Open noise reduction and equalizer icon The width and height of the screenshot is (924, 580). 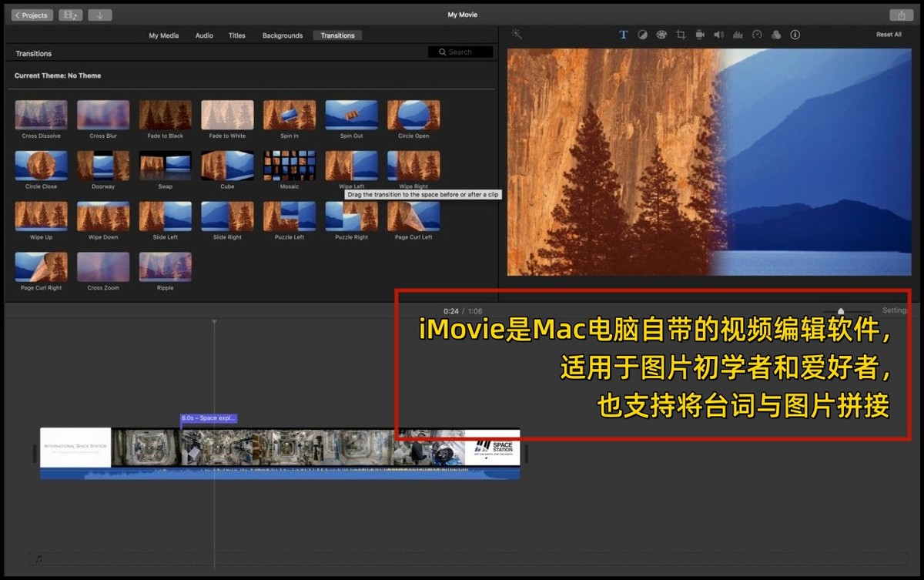tap(738, 35)
